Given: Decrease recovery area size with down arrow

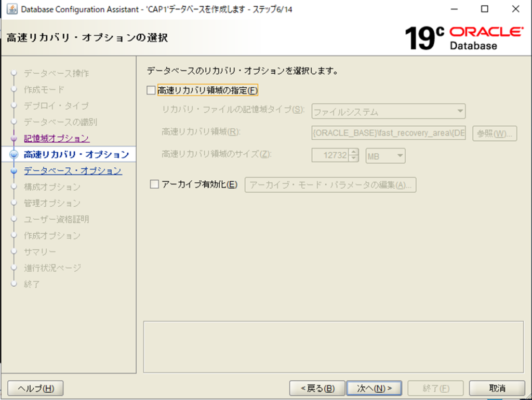Looking at the screenshot, I should [354, 158].
